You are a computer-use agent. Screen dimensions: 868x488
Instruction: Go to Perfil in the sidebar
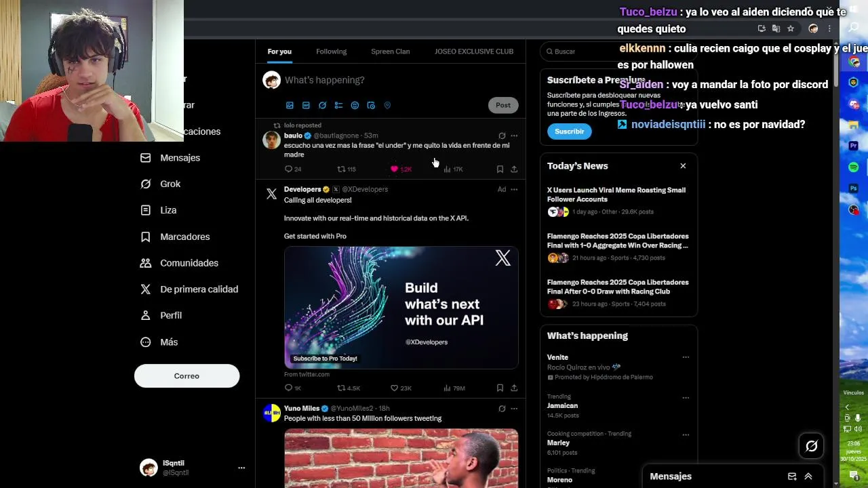pos(161,315)
